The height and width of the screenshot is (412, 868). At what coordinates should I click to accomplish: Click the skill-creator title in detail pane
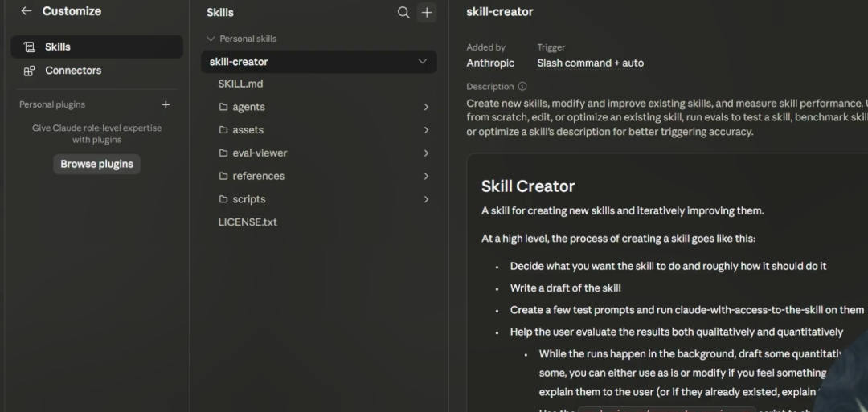(500, 12)
